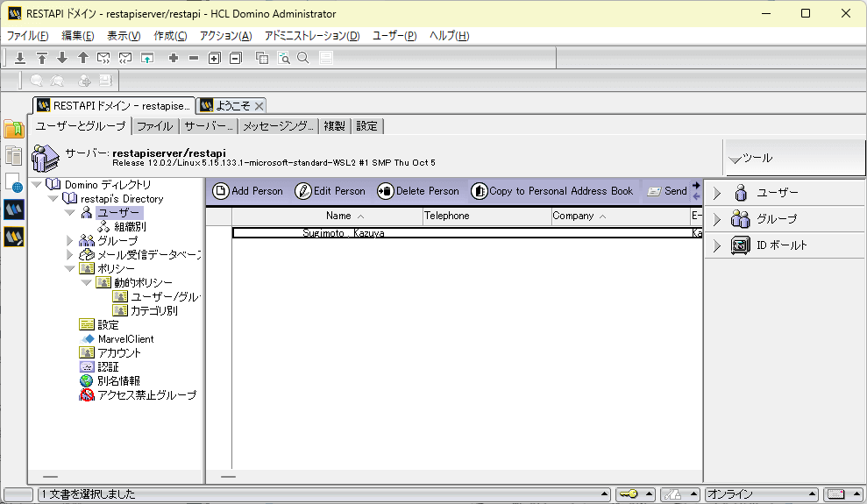Viewport: 867px width, 504px height.
Task: Click the magnifying glass search toolbar icon
Action: [303, 58]
